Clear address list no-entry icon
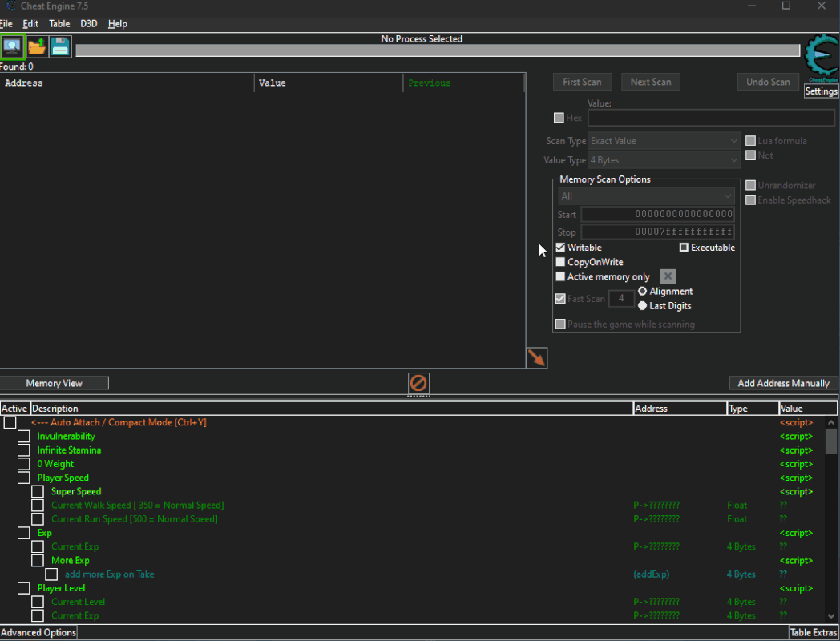The height and width of the screenshot is (641, 840). (418, 384)
